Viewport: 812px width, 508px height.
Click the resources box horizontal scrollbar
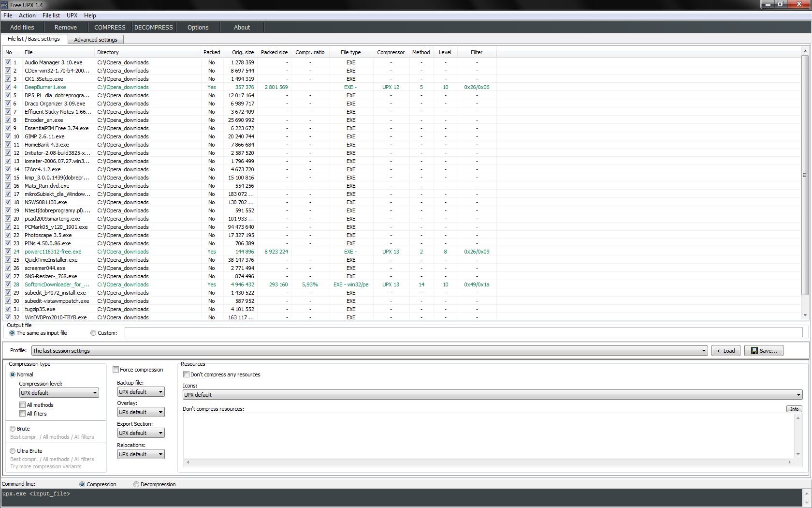[489, 462]
